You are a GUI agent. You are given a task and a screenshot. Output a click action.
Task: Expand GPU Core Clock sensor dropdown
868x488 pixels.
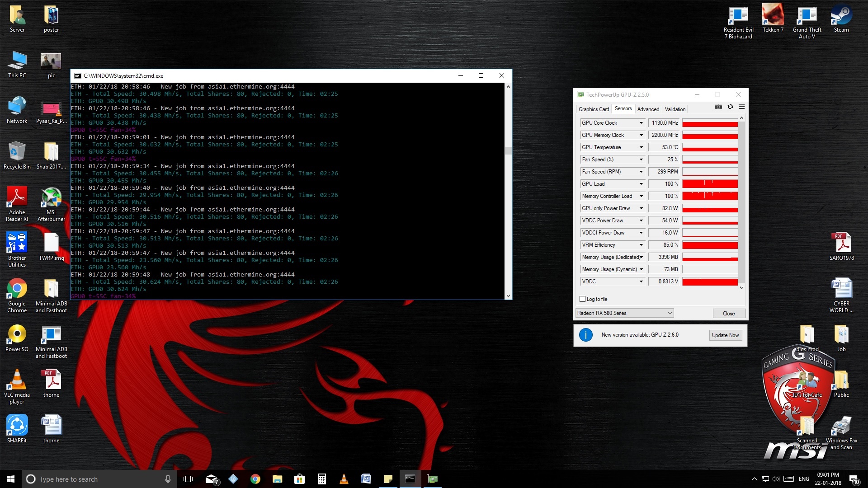coord(641,123)
